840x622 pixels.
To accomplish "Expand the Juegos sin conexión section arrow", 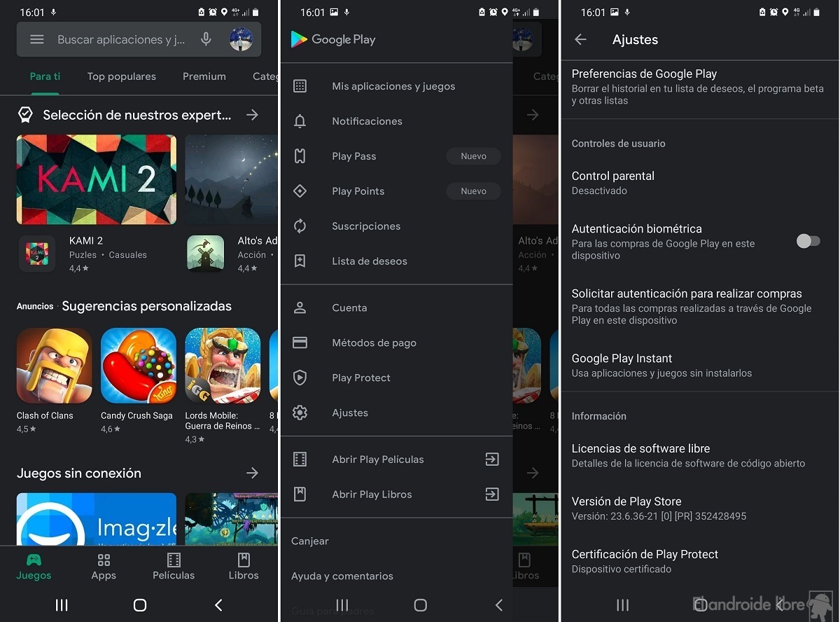I will point(253,474).
